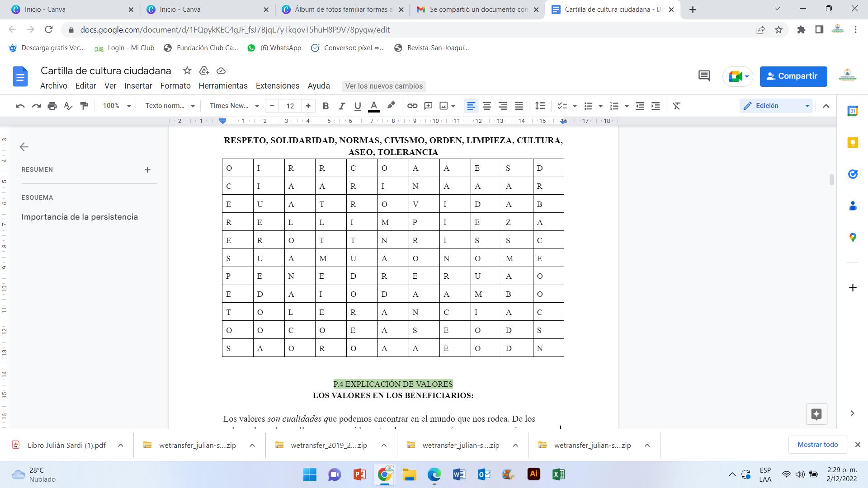Expand the Edición mode dropdown
The height and width of the screenshot is (488, 868).
pyautogui.click(x=776, y=106)
